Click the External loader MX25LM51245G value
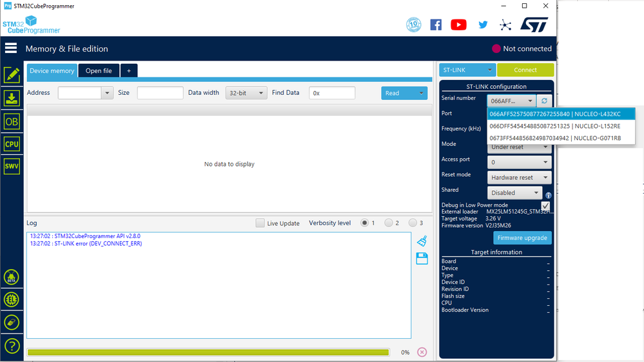644x362 pixels. (x=520, y=212)
